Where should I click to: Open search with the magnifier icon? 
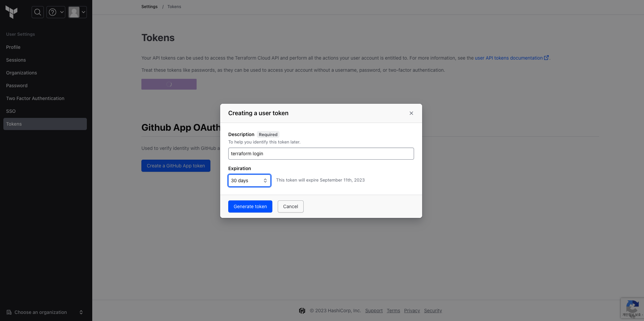[x=38, y=12]
